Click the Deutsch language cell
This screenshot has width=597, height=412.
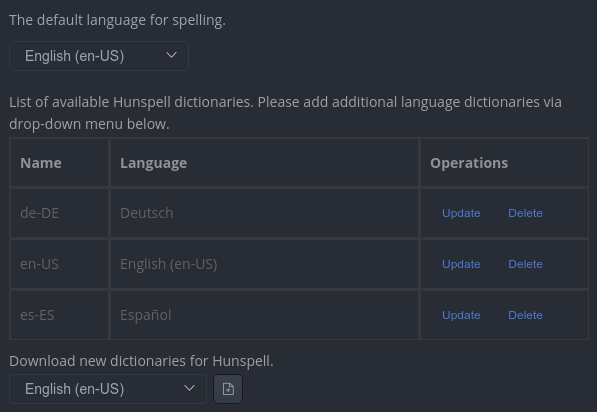[x=265, y=213]
